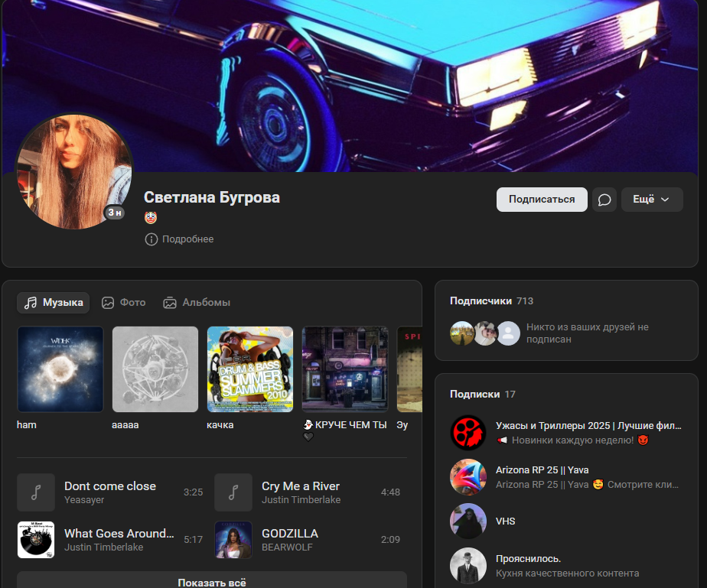707x588 pixels.
Task: Play the 'Cry Me a River' track note icon
Action: click(x=233, y=492)
